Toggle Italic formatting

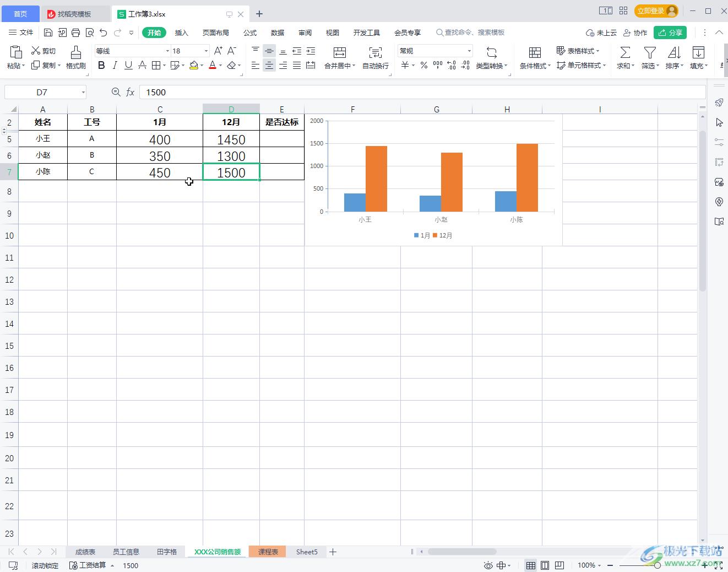(115, 66)
